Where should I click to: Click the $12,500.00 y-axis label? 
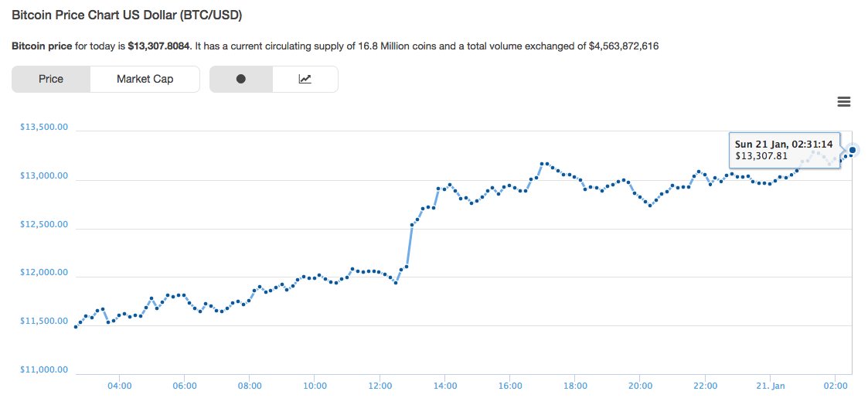(x=44, y=224)
